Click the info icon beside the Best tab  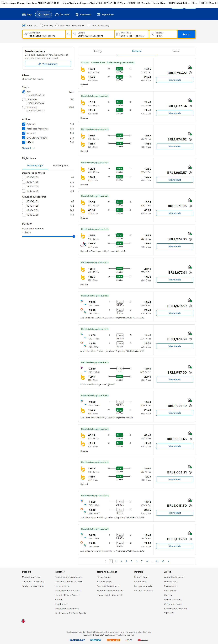pyautogui.click(x=100, y=51)
